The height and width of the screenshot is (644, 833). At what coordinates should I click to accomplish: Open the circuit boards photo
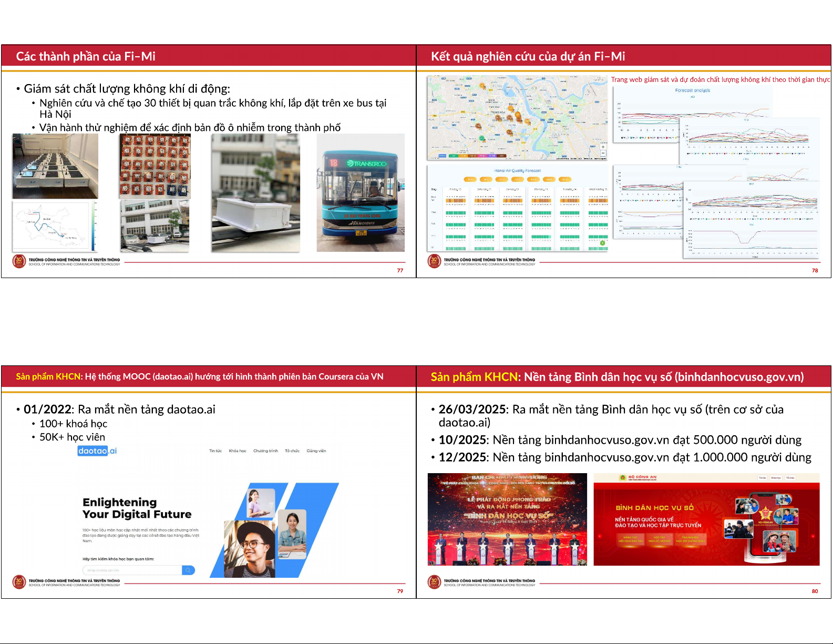tap(155, 166)
